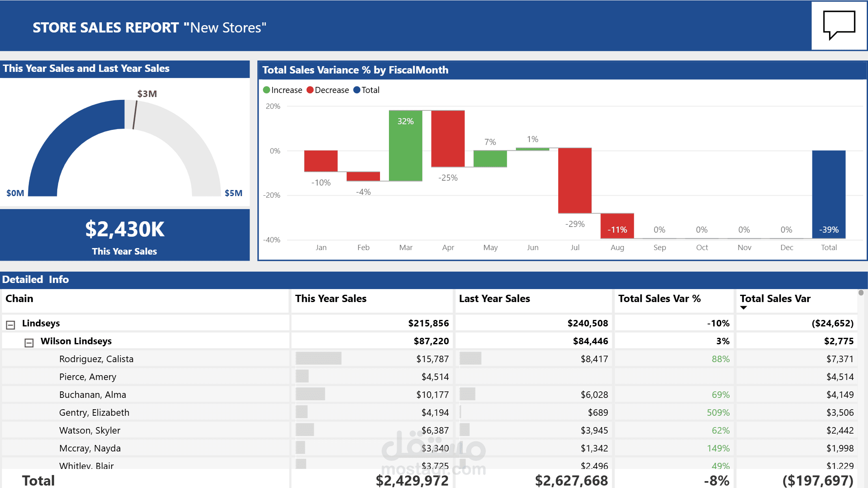Click the blue Total legend dot
Viewport: 868px width, 488px height.
pyautogui.click(x=357, y=90)
